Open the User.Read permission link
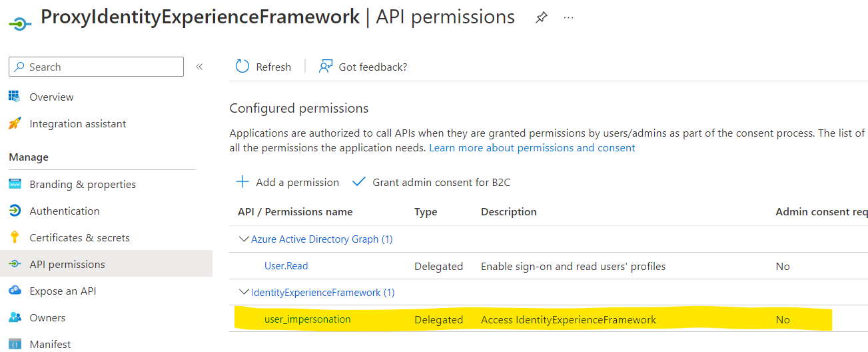 [x=286, y=266]
